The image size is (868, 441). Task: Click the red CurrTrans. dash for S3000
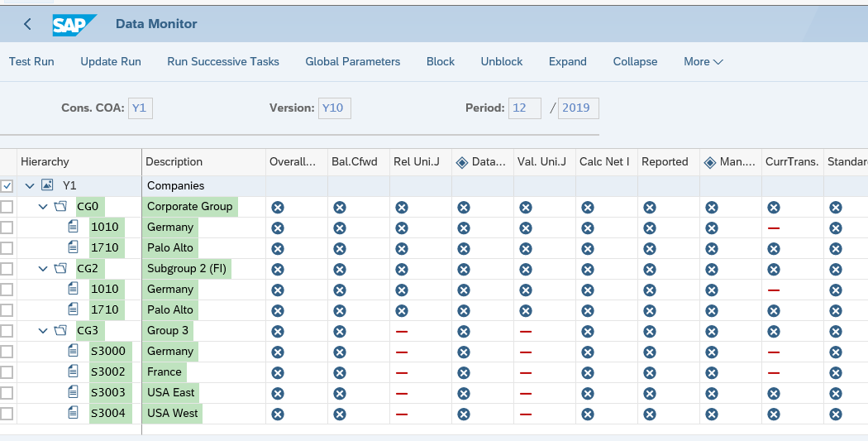pyautogui.click(x=774, y=352)
